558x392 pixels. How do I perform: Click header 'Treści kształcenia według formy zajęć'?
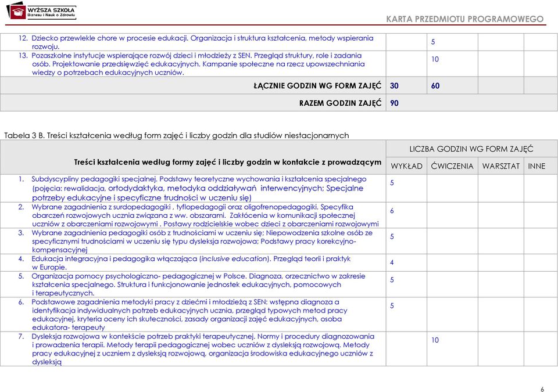pos(228,163)
